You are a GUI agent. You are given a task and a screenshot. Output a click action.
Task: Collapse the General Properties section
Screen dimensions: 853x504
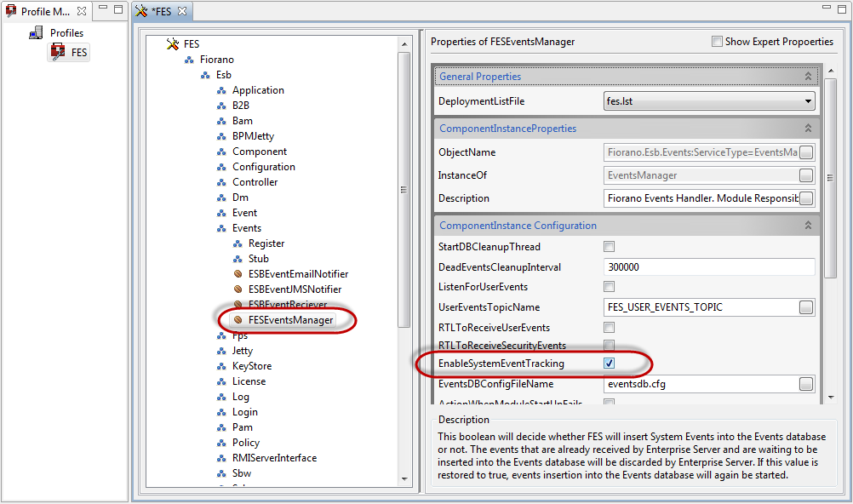[x=808, y=77]
